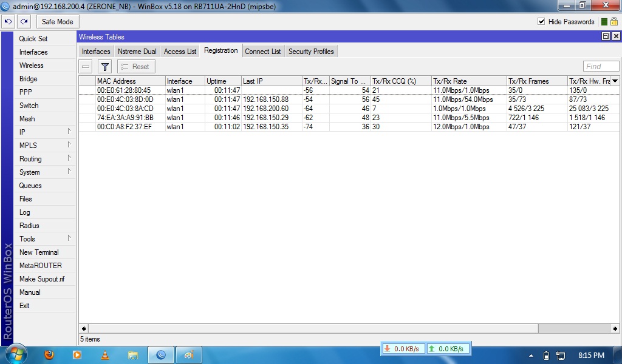Sort by Last IP column header
Image resolution: width=622 pixels, height=364 pixels.
tap(272, 81)
